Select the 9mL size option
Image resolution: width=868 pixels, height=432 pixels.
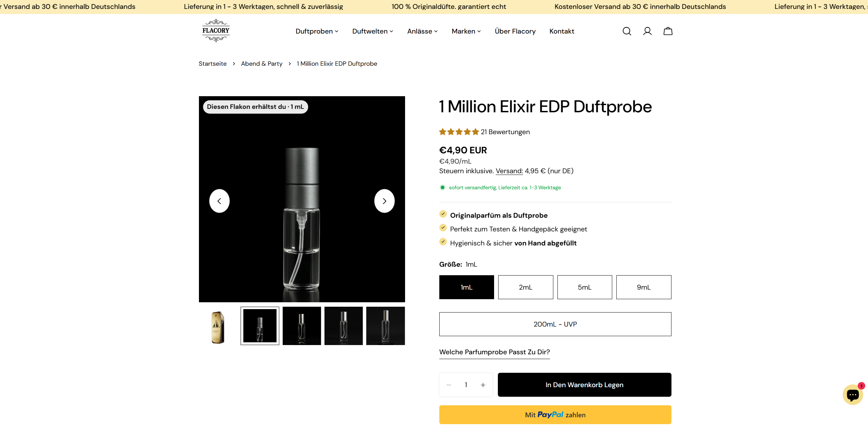point(643,287)
